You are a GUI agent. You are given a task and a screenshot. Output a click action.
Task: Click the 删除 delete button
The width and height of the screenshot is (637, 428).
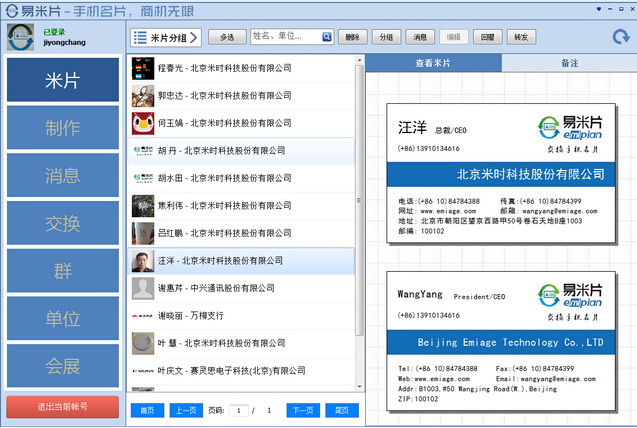353,37
